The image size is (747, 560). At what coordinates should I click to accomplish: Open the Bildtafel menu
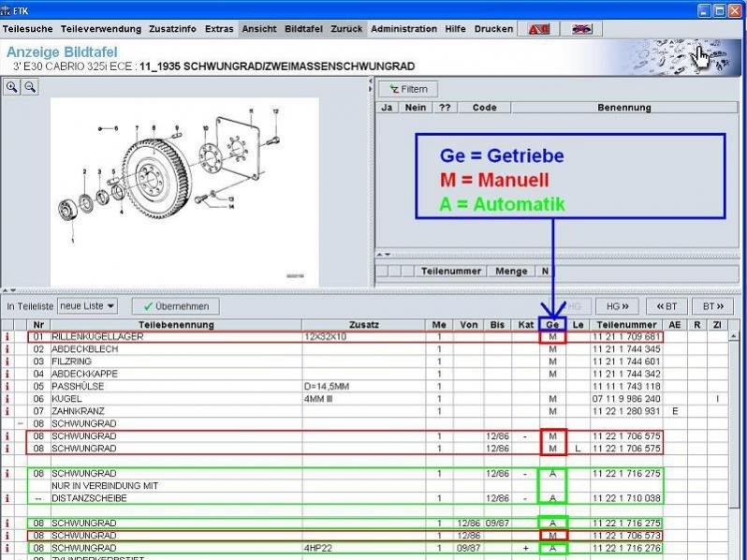click(x=303, y=29)
